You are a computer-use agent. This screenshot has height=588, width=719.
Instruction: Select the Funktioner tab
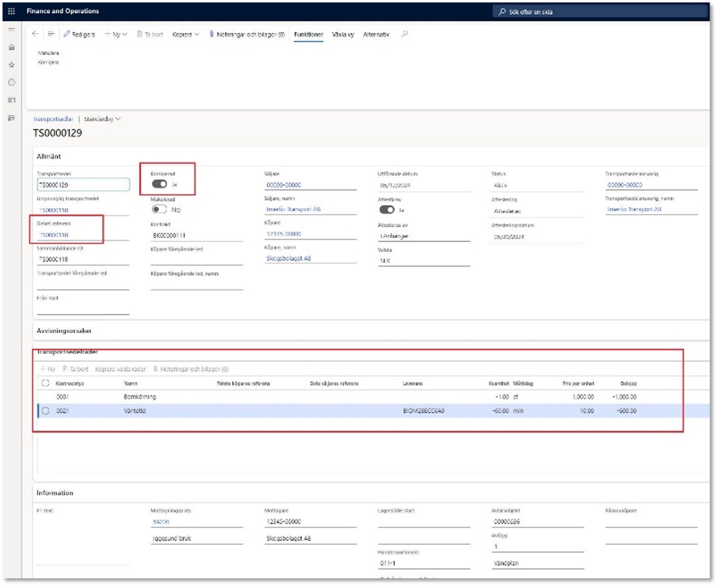point(308,35)
